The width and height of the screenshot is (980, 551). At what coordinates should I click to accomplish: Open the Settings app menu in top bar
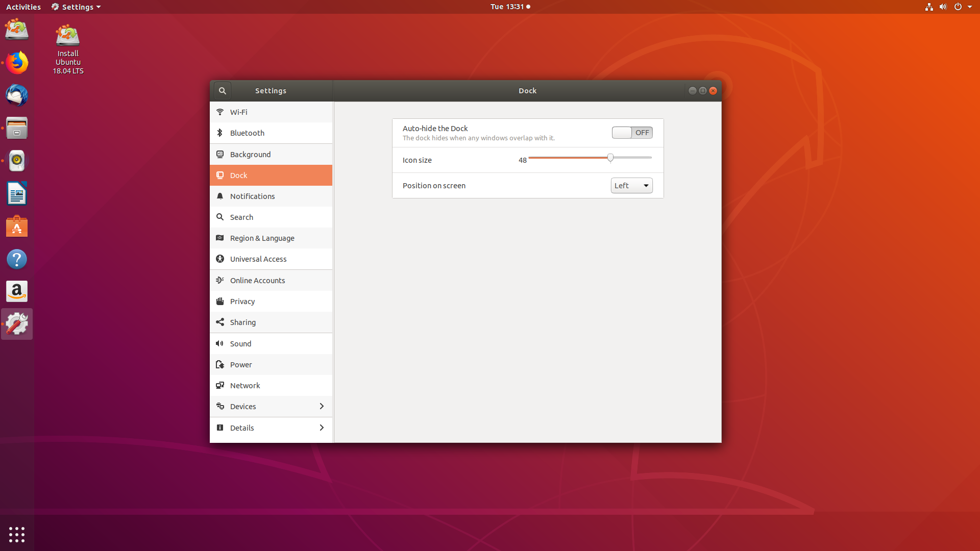[76, 7]
